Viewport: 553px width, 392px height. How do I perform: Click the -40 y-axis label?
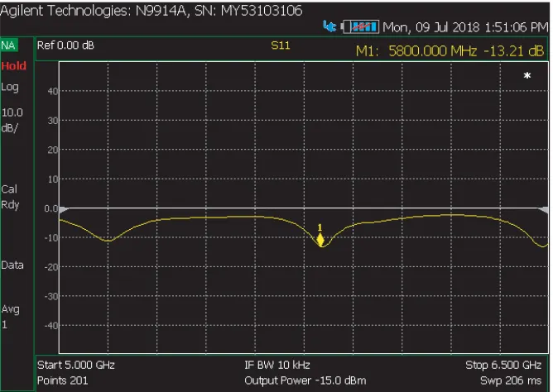(51, 326)
